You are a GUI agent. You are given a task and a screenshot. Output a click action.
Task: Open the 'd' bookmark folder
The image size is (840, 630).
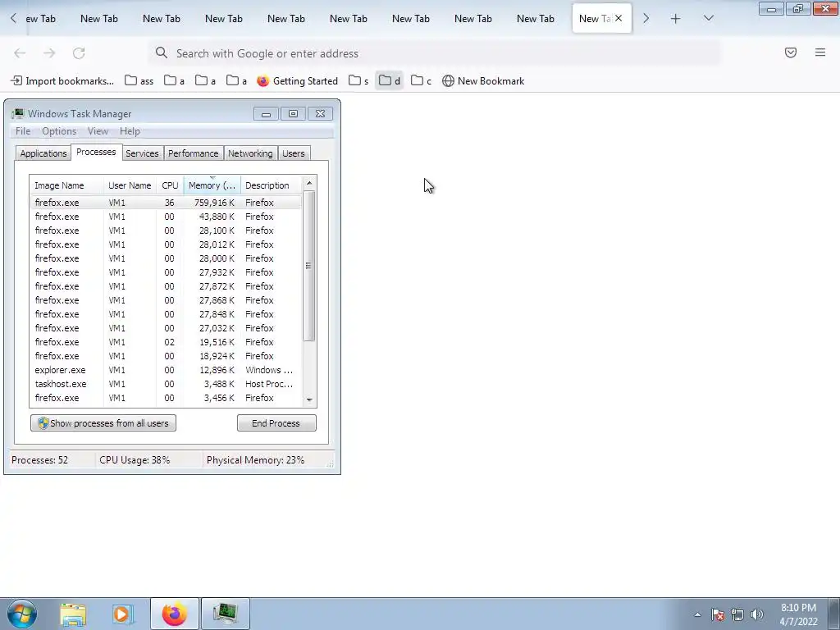click(390, 81)
